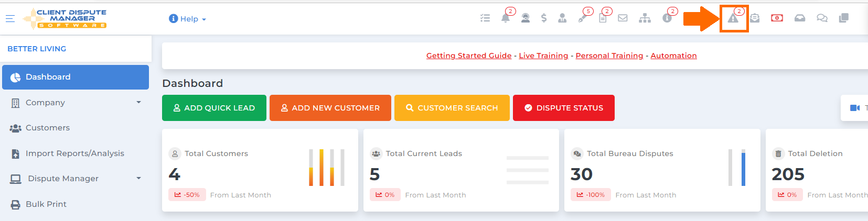Click the sitemap hierarchy icon
The image size is (868, 221).
pos(645,18)
